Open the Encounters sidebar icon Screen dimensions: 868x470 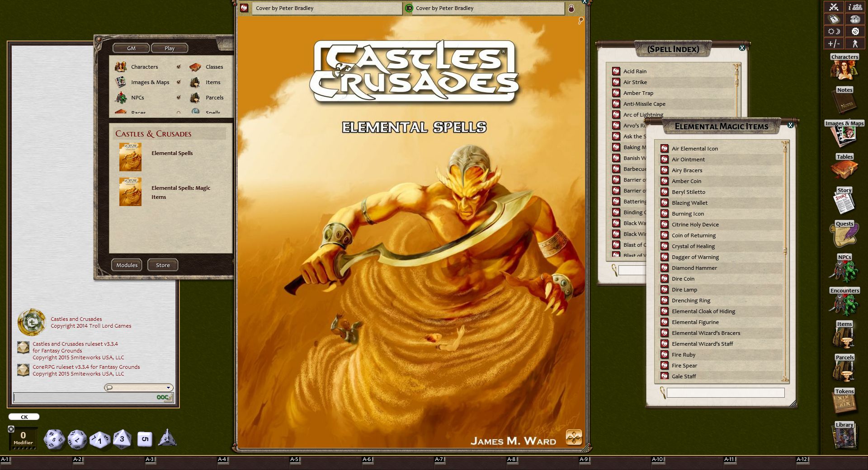[x=844, y=303]
